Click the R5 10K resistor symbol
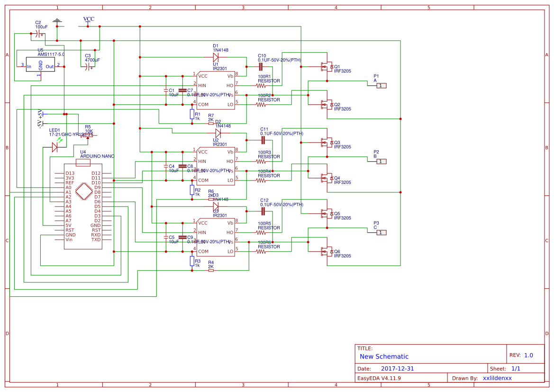Image resolution: width=554 pixels, height=392 pixels. (88, 135)
